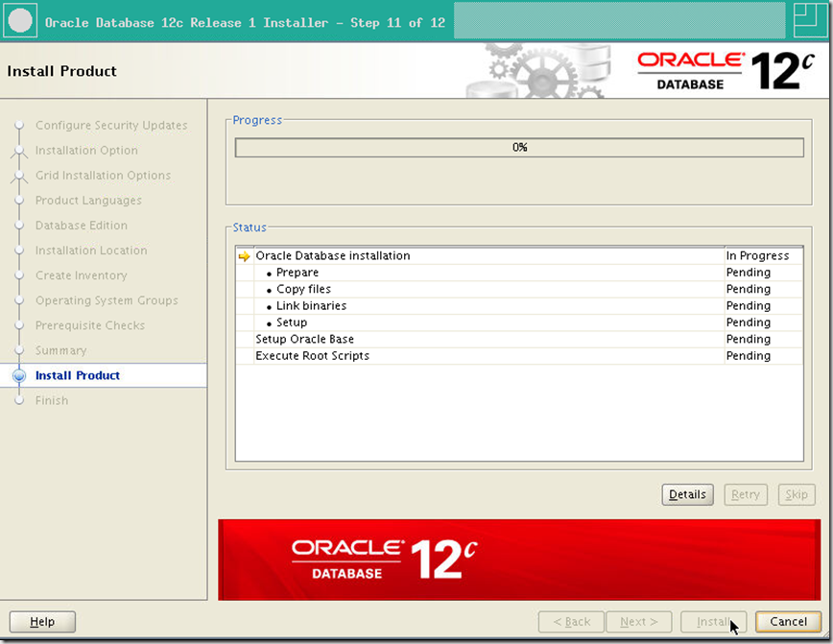The height and width of the screenshot is (644, 833).
Task: Click the window menu circle icon in title bar
Action: point(20,21)
